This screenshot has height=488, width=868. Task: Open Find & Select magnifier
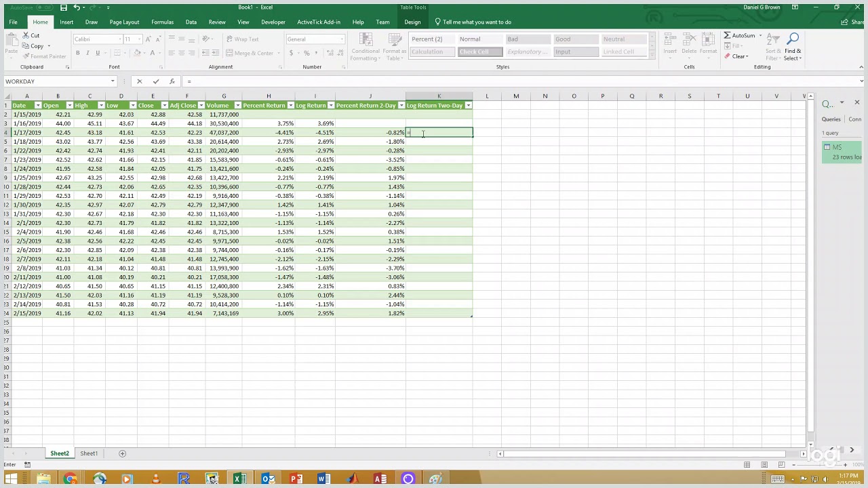point(793,47)
